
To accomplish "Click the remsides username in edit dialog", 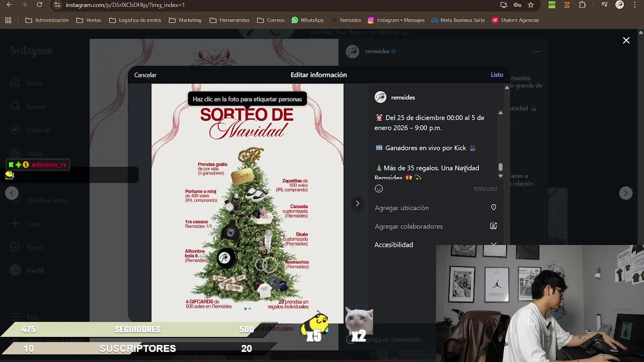I will [x=403, y=98].
